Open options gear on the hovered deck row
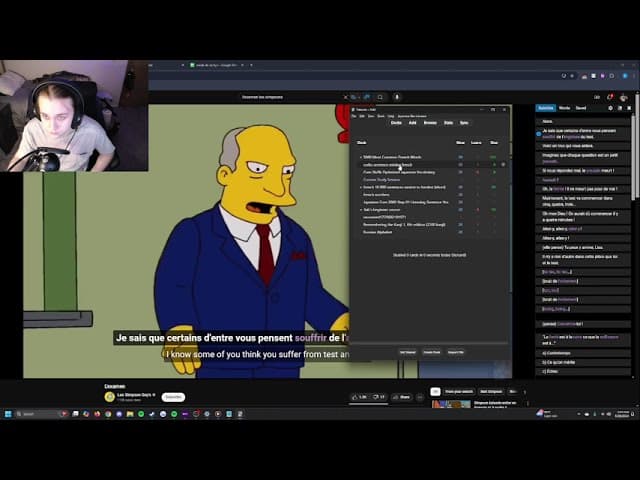The image size is (640, 480). click(503, 164)
